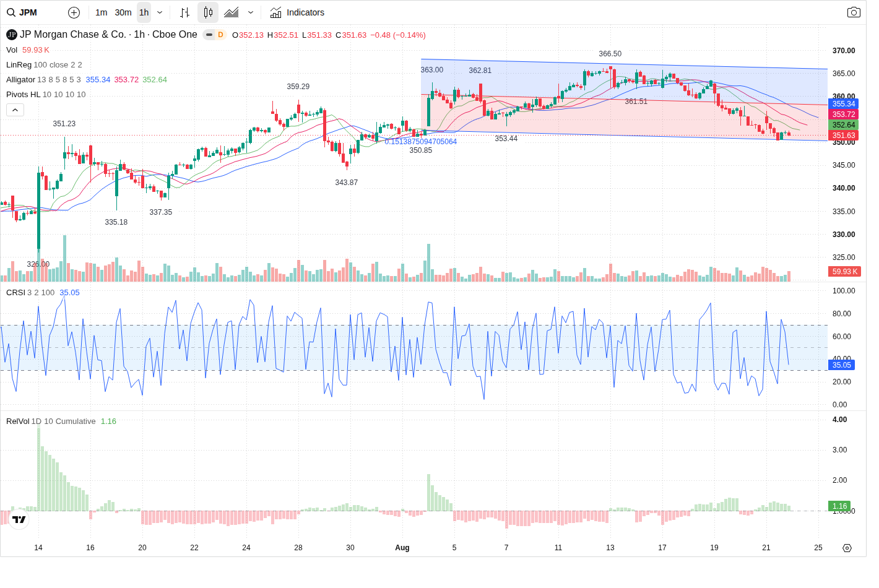Click the 4.00 RelVol scale value
Screen dimensions: 879x588
pos(839,420)
